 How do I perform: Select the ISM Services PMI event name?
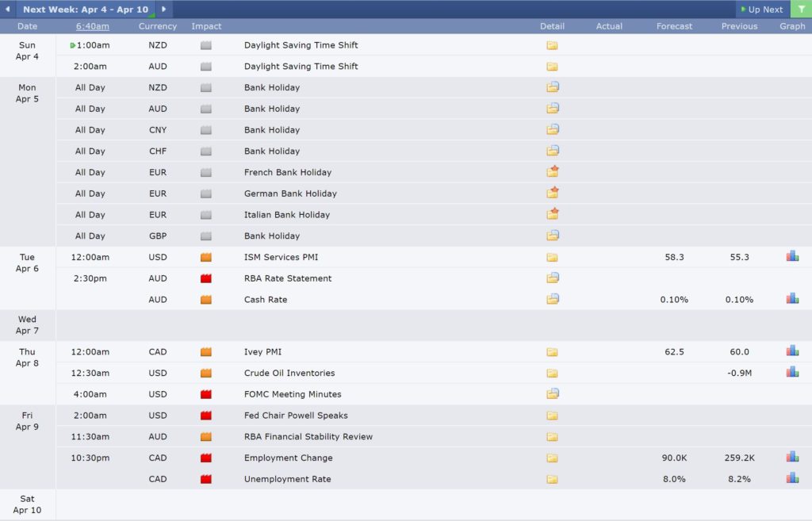(282, 257)
